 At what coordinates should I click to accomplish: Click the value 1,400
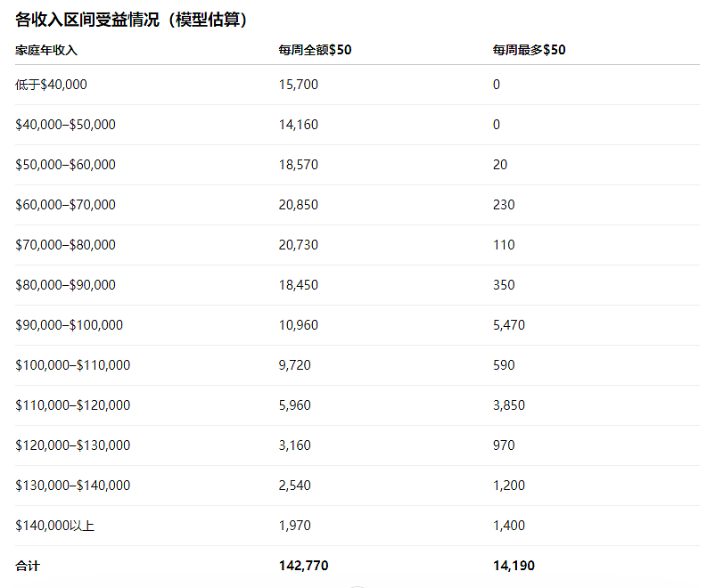coord(509,526)
